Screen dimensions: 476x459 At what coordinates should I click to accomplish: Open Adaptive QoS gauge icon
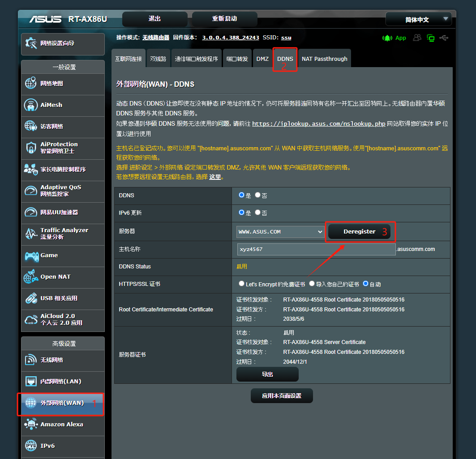coord(31,191)
